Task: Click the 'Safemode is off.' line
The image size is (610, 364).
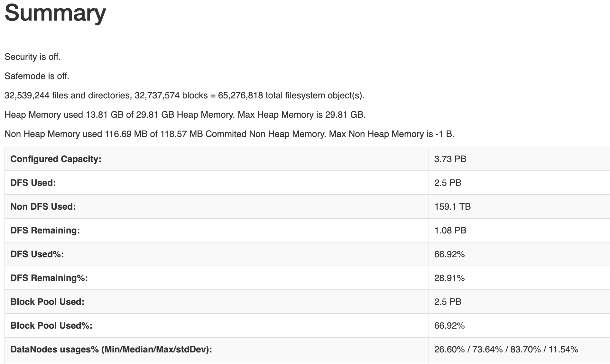Action: pos(37,76)
